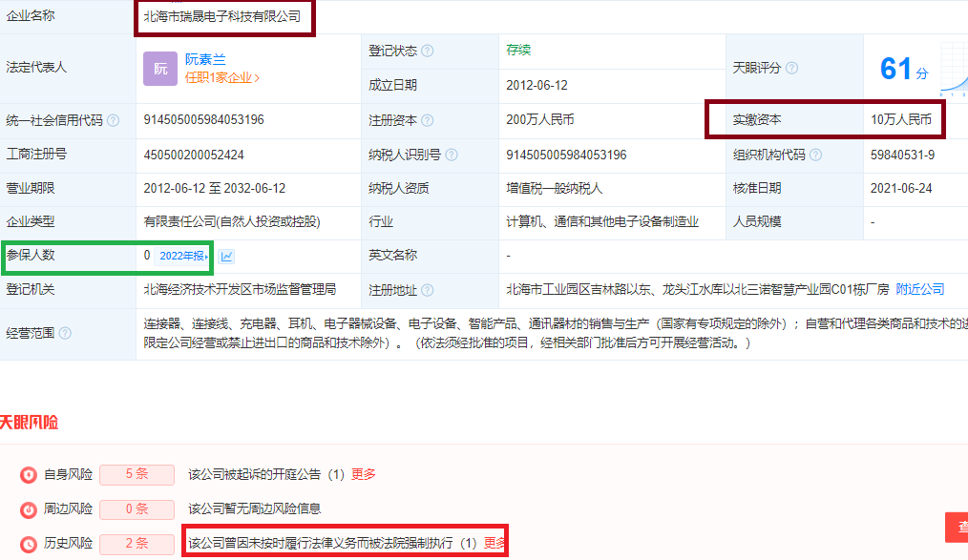Image resolution: width=968 pixels, height=560 pixels.
Task: Click the 自身风险 clock icon
Action: point(29,475)
